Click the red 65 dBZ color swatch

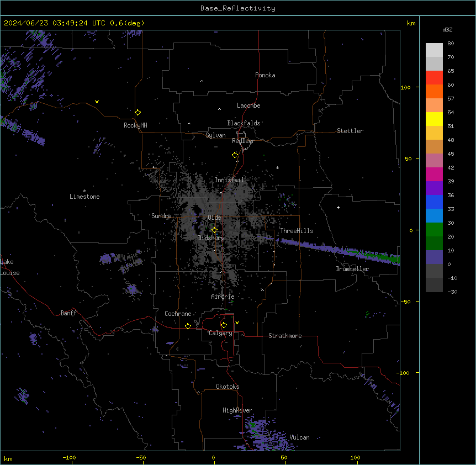pyautogui.click(x=434, y=78)
